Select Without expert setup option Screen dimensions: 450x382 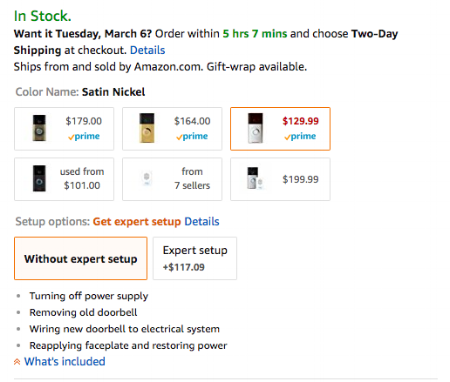tap(81, 258)
